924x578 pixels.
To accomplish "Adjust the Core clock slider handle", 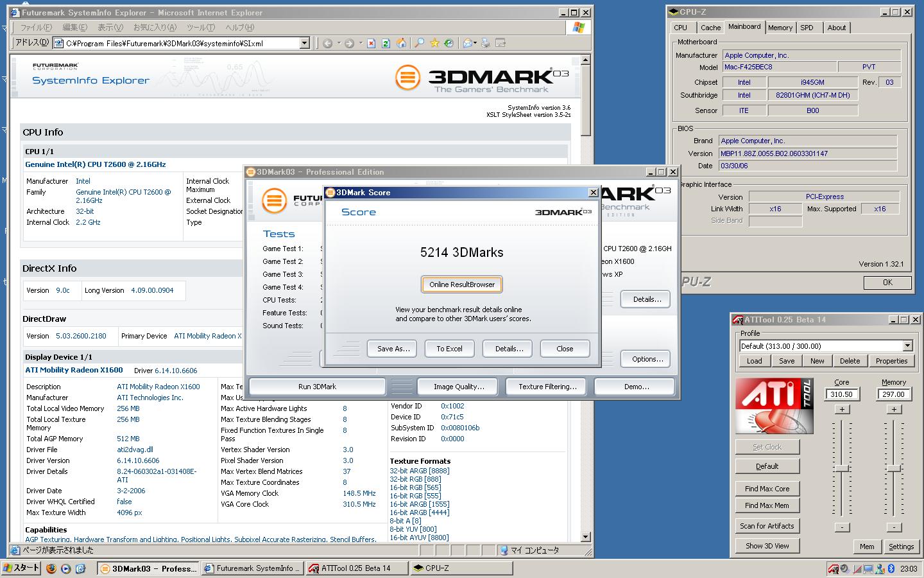I will [842, 468].
